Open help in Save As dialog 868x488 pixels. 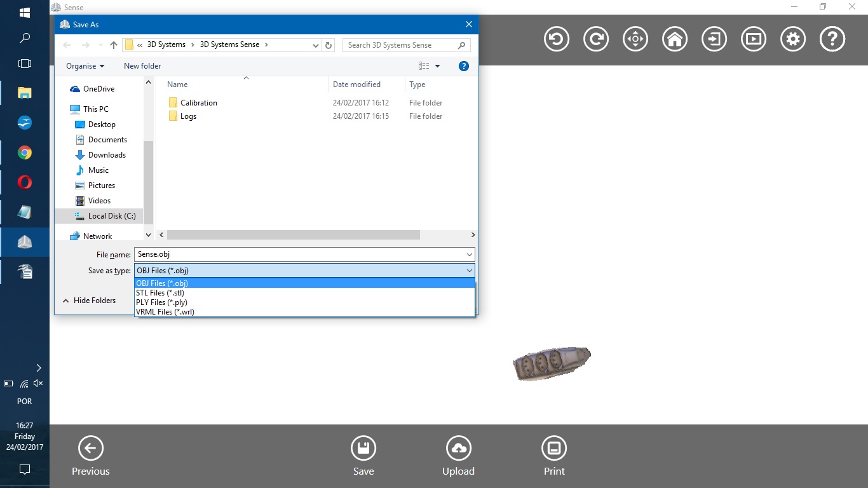tap(464, 66)
